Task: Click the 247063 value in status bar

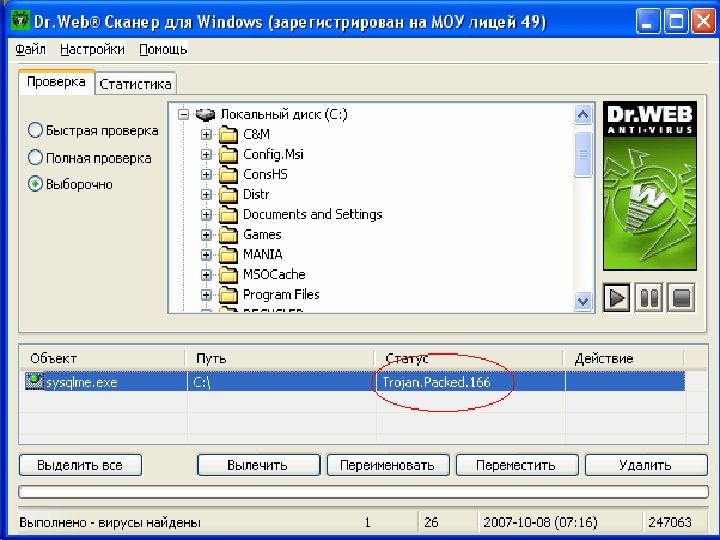Action: pos(670,522)
